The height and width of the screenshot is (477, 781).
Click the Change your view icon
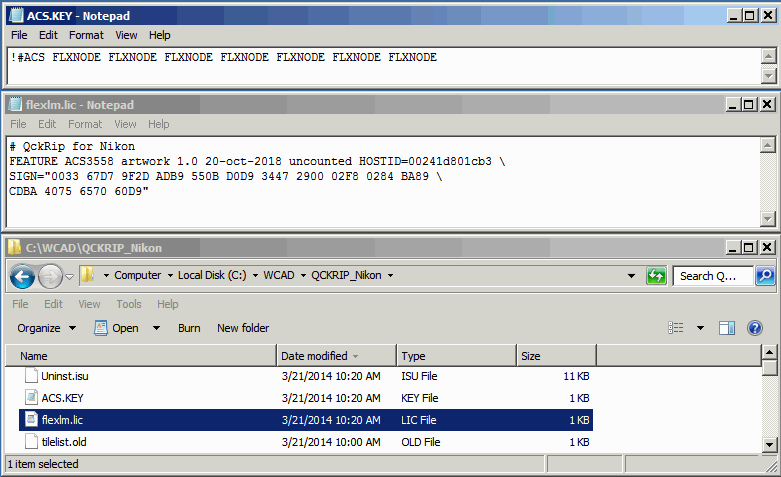[x=675, y=328]
